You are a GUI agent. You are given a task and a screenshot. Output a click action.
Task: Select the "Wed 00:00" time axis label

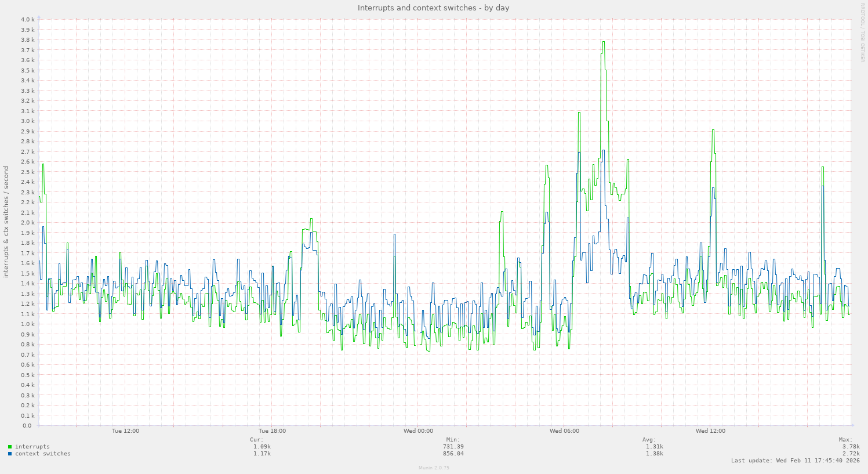tap(418, 431)
